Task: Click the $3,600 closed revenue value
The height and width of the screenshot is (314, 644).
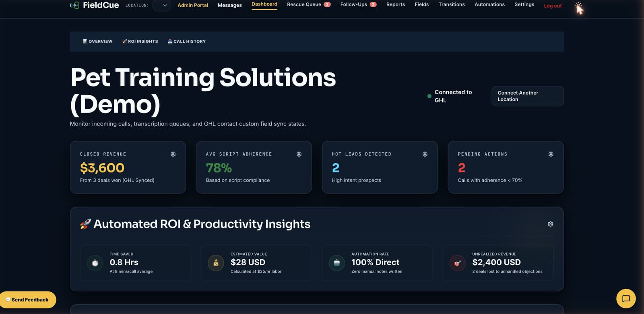Action: [102, 168]
